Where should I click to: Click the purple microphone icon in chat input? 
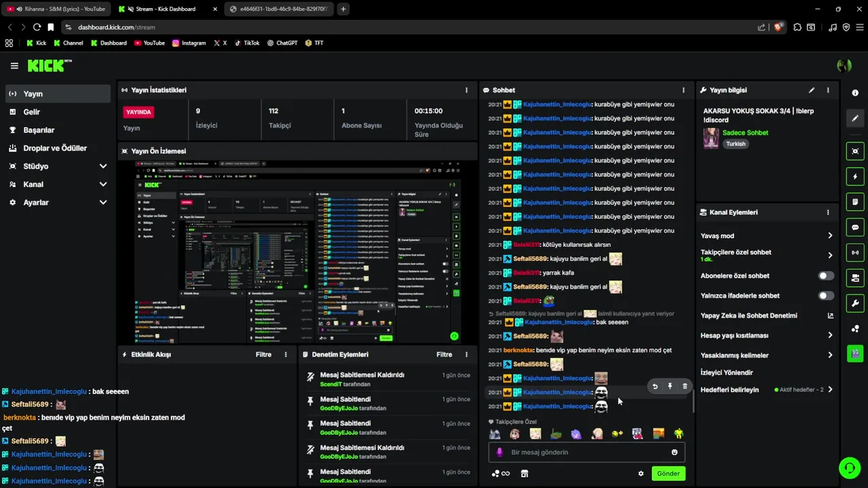coord(500,452)
